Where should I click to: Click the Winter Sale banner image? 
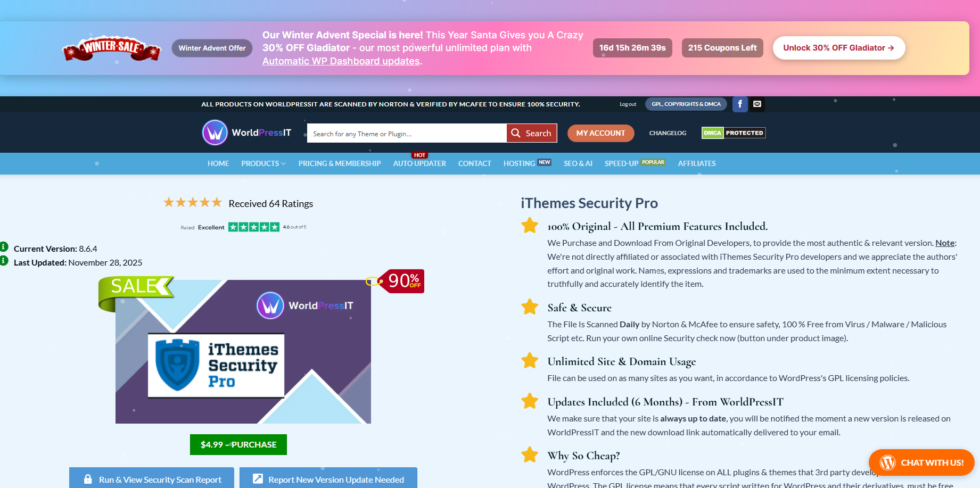[112, 49]
